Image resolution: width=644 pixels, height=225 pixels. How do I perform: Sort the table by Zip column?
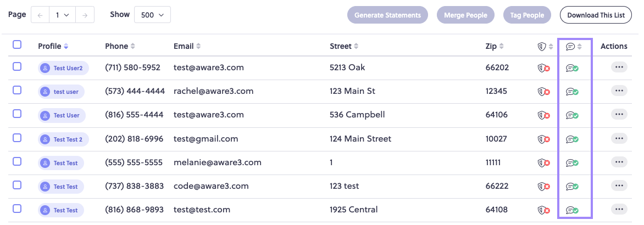click(x=495, y=46)
